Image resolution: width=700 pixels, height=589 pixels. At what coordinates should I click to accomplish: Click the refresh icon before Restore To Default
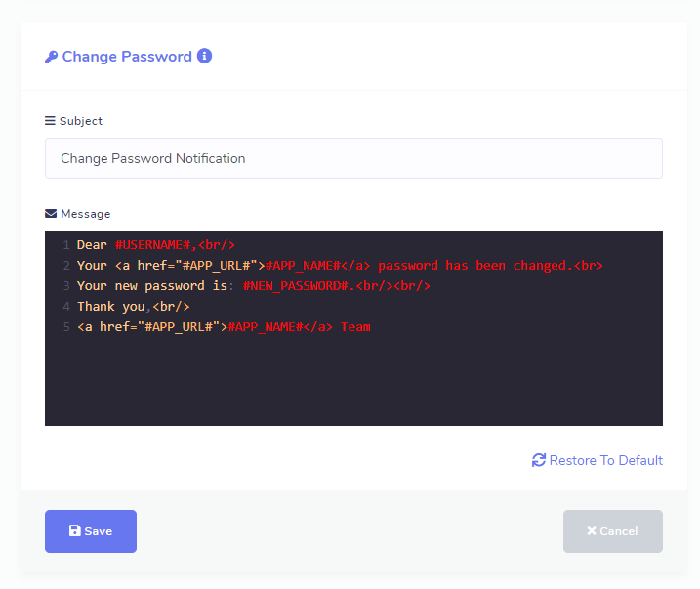[539, 460]
